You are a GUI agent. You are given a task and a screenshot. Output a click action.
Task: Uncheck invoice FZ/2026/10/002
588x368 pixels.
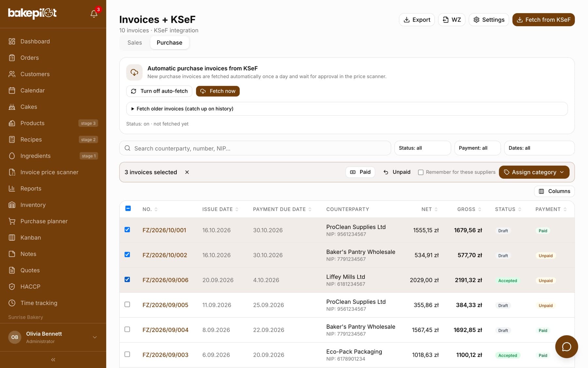(x=127, y=254)
